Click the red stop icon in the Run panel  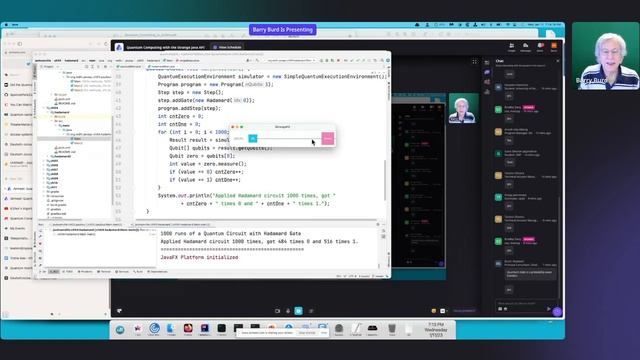(x=40, y=244)
